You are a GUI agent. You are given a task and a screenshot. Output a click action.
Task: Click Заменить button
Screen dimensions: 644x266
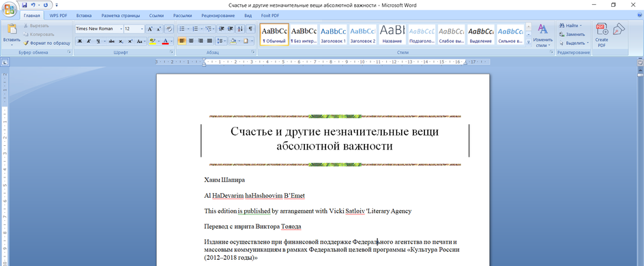572,35
